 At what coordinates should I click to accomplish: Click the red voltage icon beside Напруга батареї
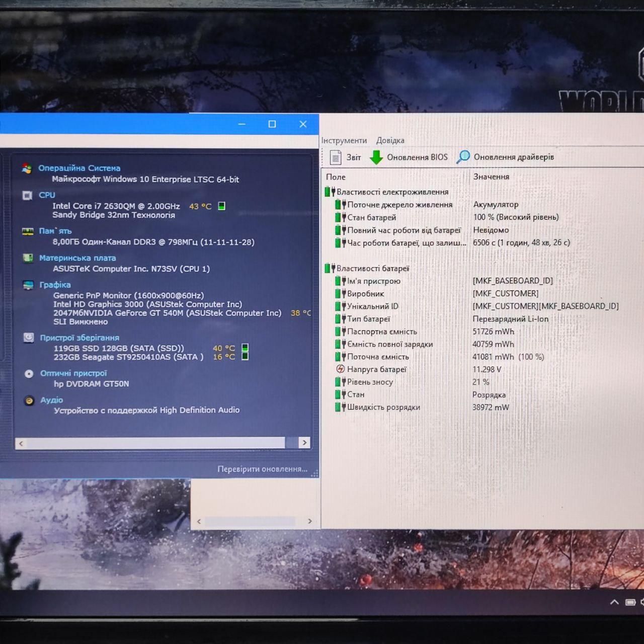point(341,369)
